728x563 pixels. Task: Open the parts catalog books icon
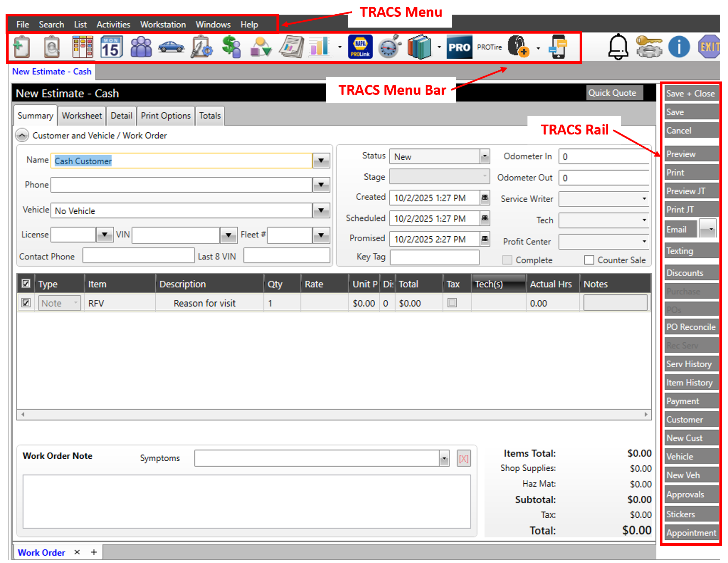click(418, 47)
